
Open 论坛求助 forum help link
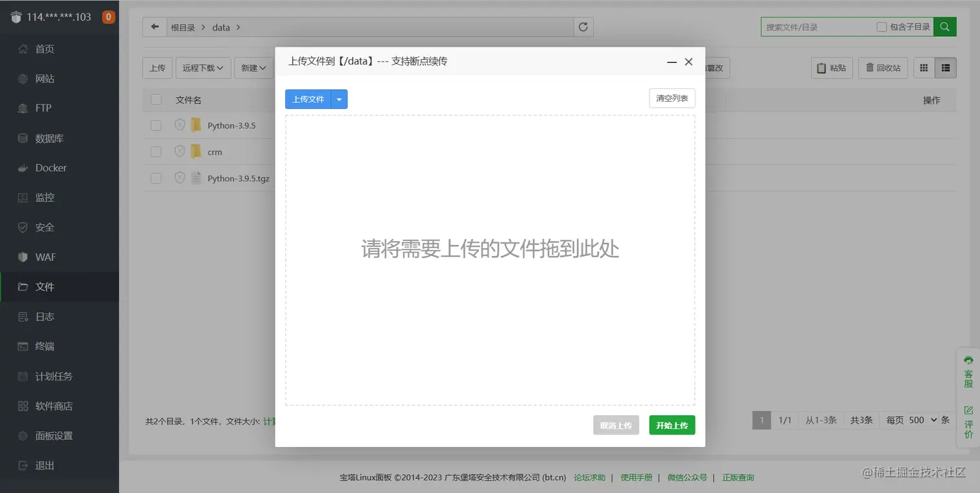click(x=590, y=477)
